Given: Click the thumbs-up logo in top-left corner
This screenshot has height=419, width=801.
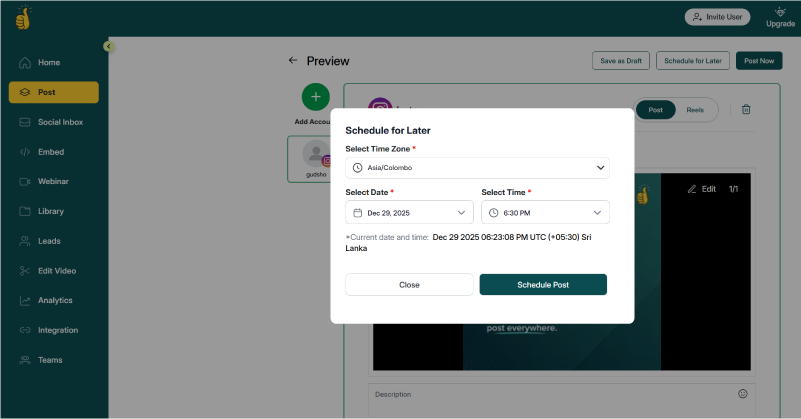Looking at the screenshot, I should (x=23, y=18).
